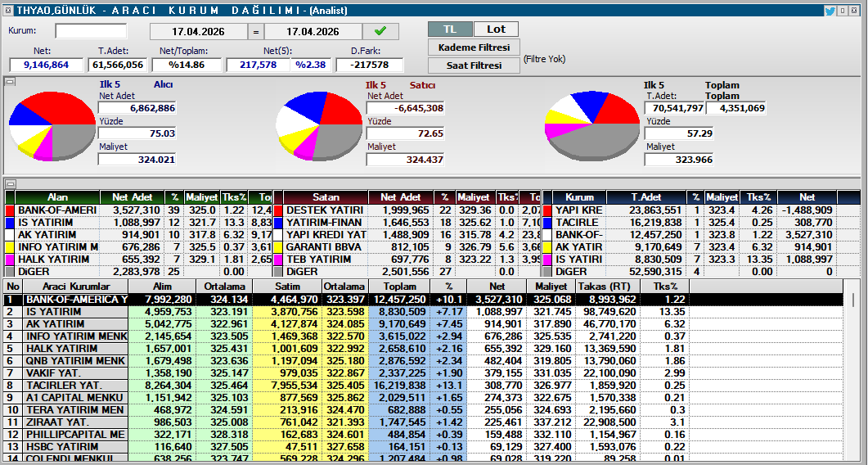Select ZIRAAT YAT. row

(x=423, y=422)
